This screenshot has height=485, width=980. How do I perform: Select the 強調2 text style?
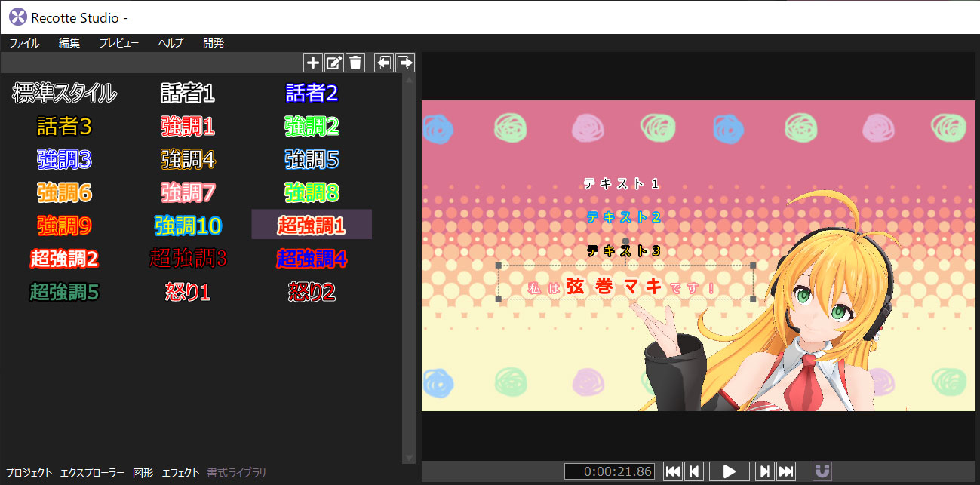312,126
